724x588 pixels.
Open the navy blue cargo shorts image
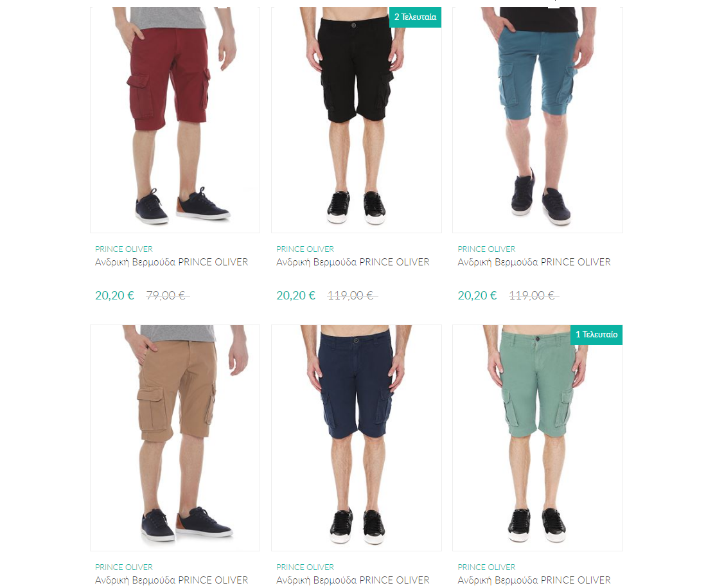coord(356,438)
